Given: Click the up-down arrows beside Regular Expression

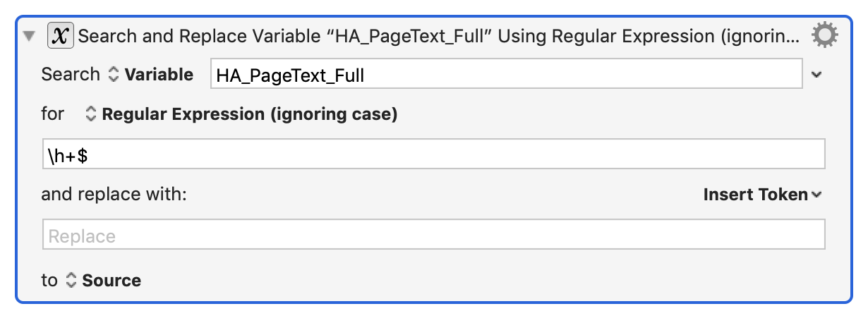Looking at the screenshot, I should click(90, 114).
